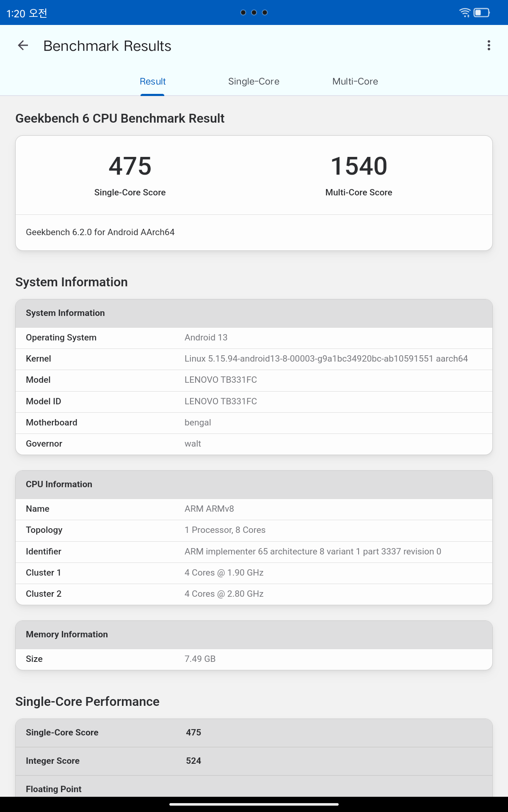
Task: Tap the Floating Point row label
Action: coord(54,789)
